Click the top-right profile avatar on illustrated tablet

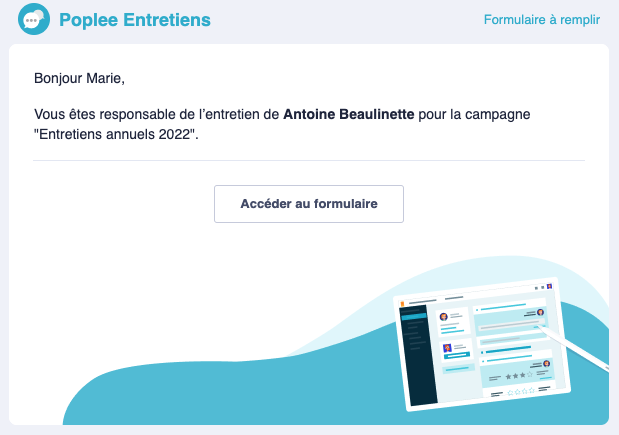(549, 286)
